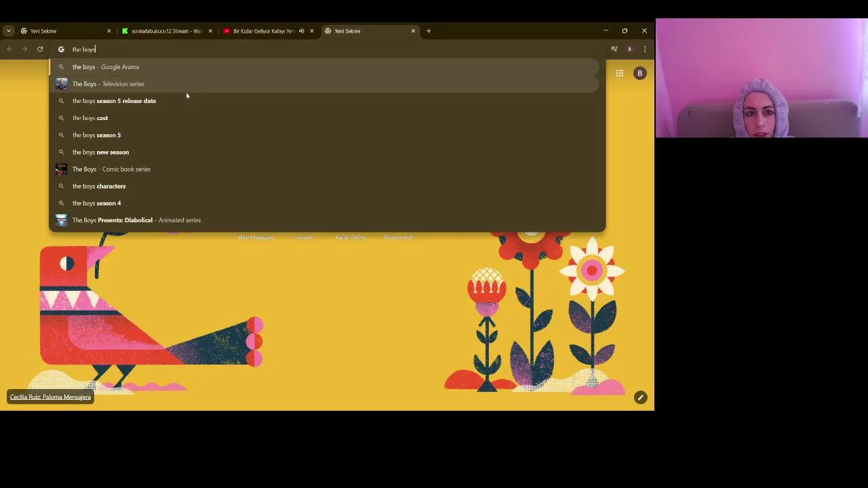Close the active Yeni Sekme tab

pos(413,30)
